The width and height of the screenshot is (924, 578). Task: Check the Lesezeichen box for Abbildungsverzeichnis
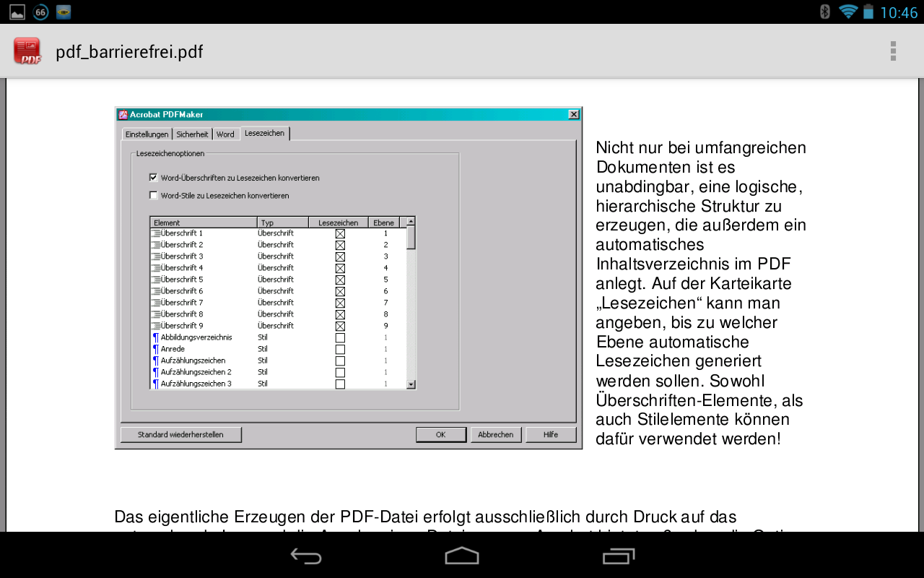[340, 337]
